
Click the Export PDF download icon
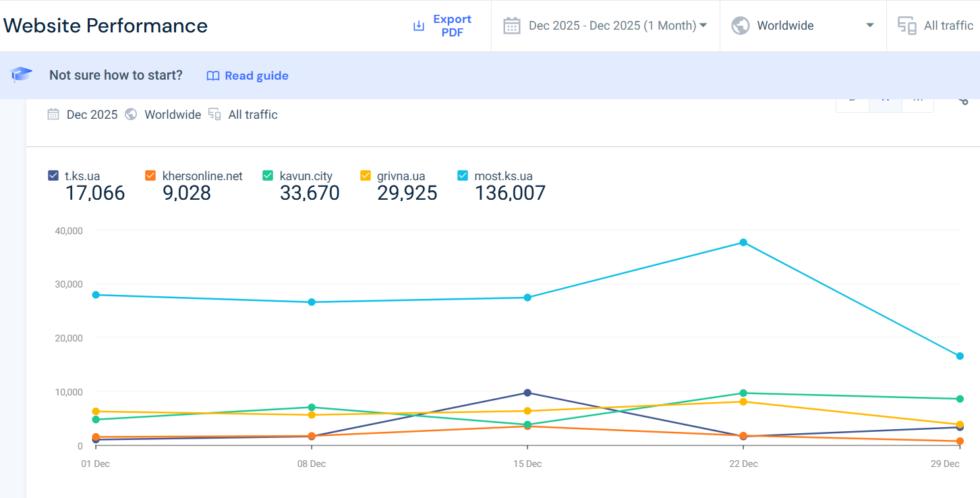click(419, 26)
